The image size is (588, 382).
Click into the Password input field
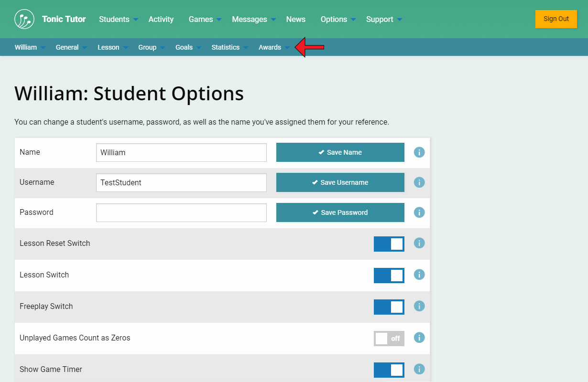181,213
